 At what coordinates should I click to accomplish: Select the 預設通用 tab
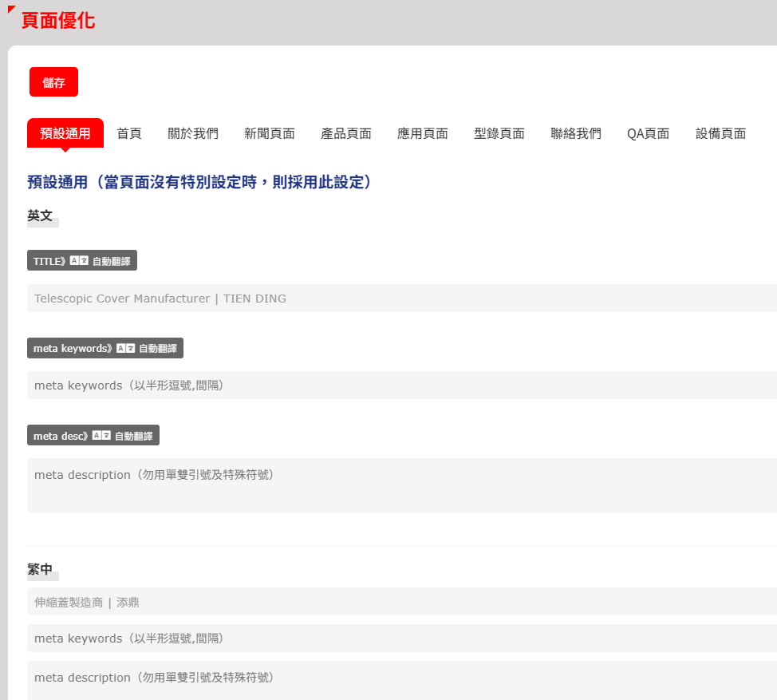pos(65,133)
